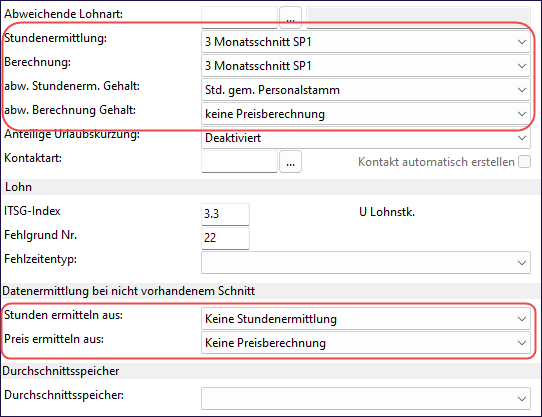
Task: Open the Preis ermitteln aus dropdown
Action: (x=366, y=343)
